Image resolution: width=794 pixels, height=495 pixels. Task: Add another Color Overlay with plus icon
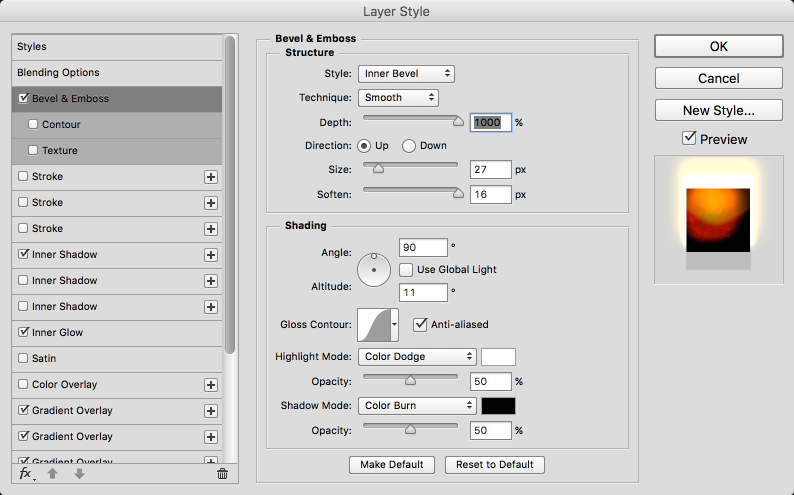pos(211,385)
